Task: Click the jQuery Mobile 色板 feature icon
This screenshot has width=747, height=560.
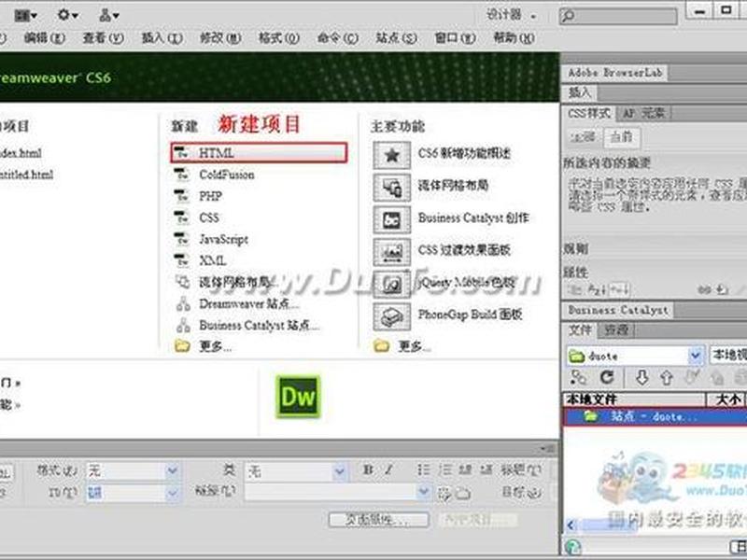Action: (391, 285)
